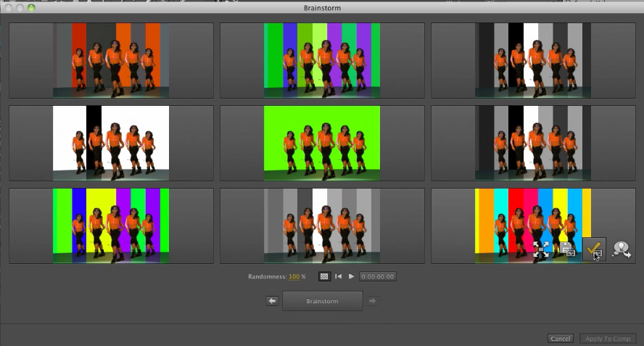Click the Apply To Comp button

pos(608,339)
